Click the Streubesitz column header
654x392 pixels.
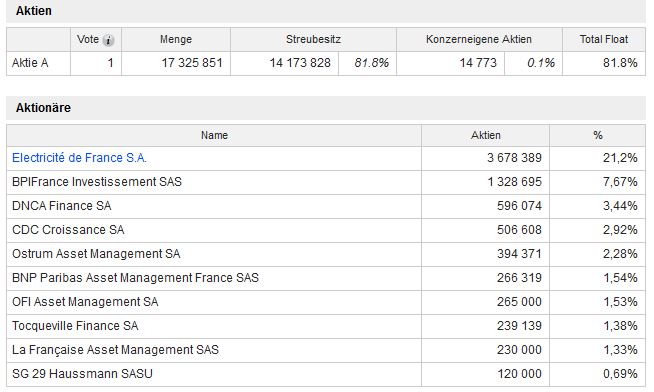point(313,40)
